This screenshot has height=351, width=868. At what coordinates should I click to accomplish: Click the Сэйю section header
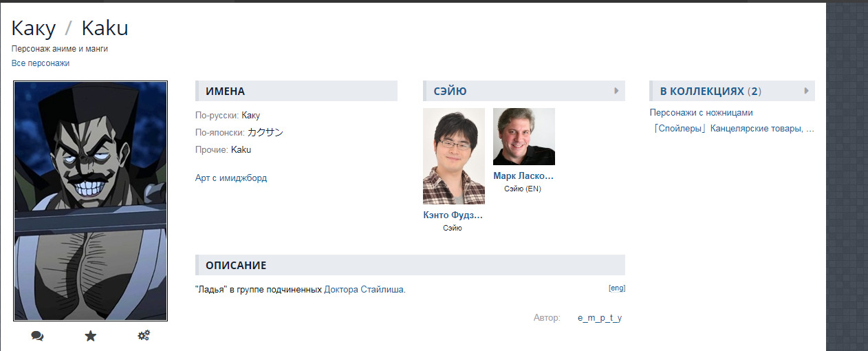[x=450, y=91]
